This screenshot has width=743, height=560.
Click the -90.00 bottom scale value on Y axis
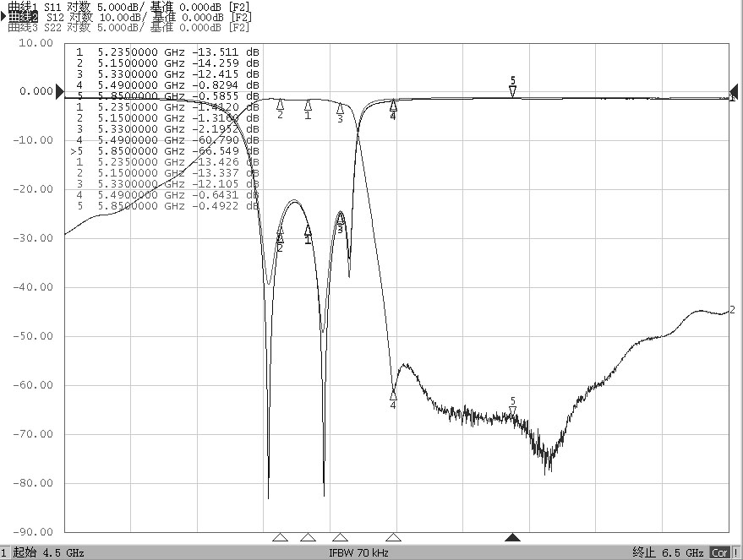tap(34, 532)
